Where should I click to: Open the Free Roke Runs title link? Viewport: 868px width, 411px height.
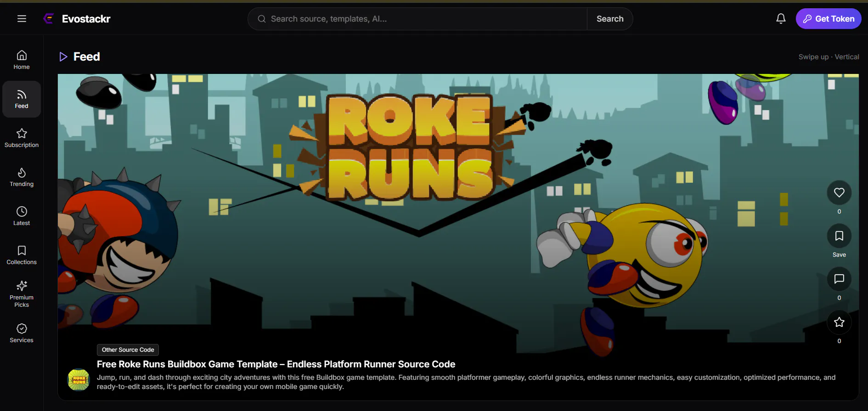[x=276, y=364]
